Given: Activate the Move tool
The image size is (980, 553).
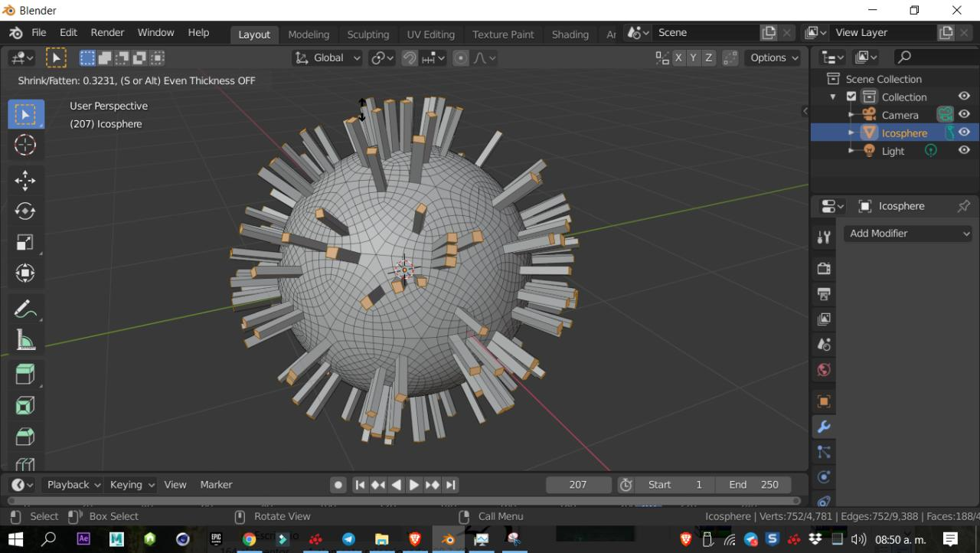Looking at the screenshot, I should coord(25,181).
